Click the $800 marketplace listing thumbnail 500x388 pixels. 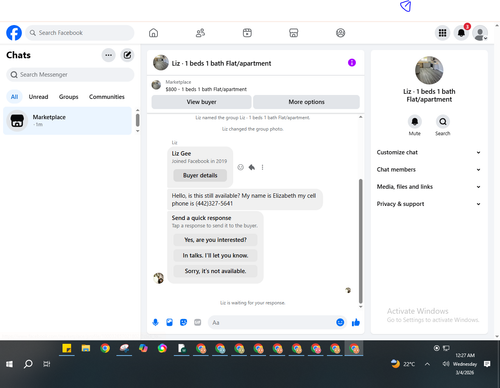pos(156,85)
